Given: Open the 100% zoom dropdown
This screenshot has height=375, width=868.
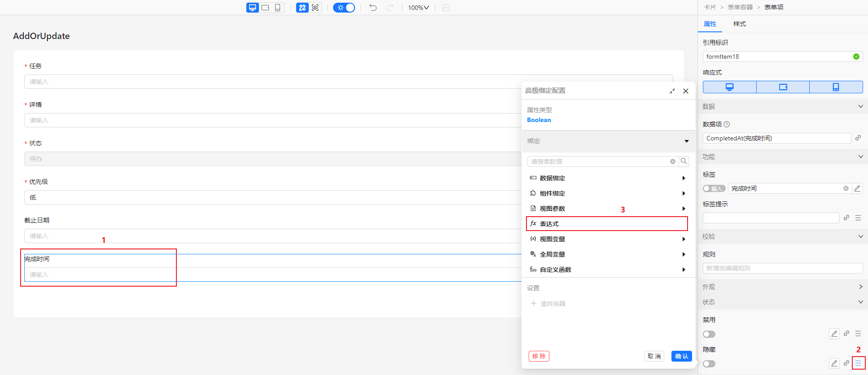Looking at the screenshot, I should pos(418,8).
